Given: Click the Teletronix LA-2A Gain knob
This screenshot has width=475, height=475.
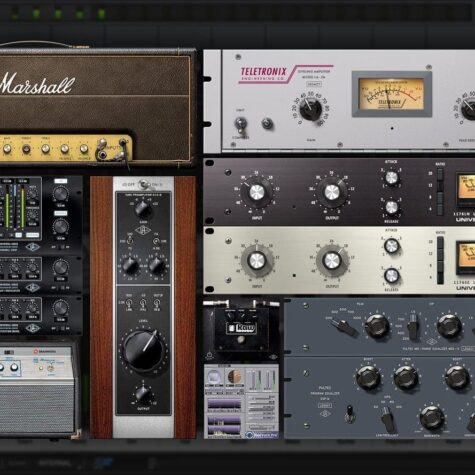Looking at the screenshot, I should [311, 109].
